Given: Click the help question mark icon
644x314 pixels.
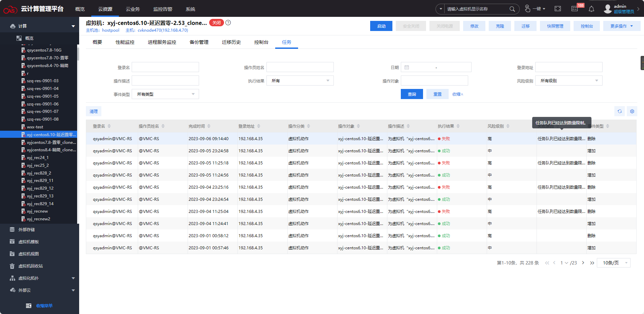Looking at the screenshot, I should coord(228,23).
